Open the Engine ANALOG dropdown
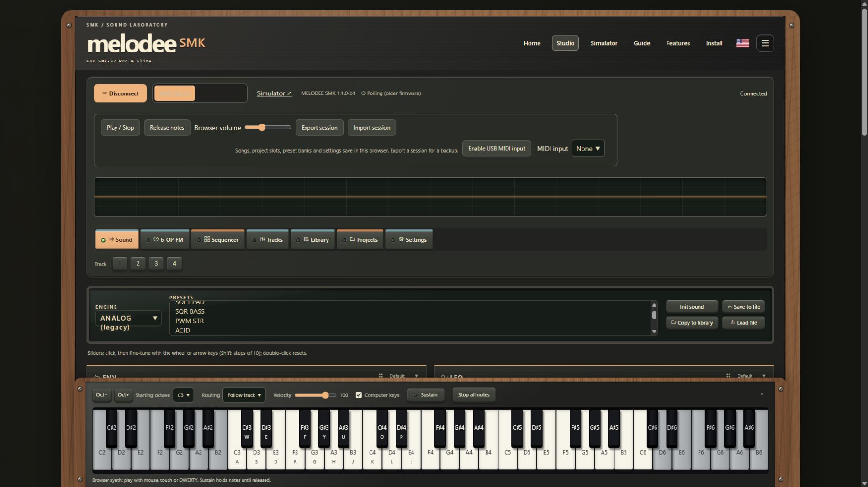The width and height of the screenshot is (868, 487). pos(128,318)
